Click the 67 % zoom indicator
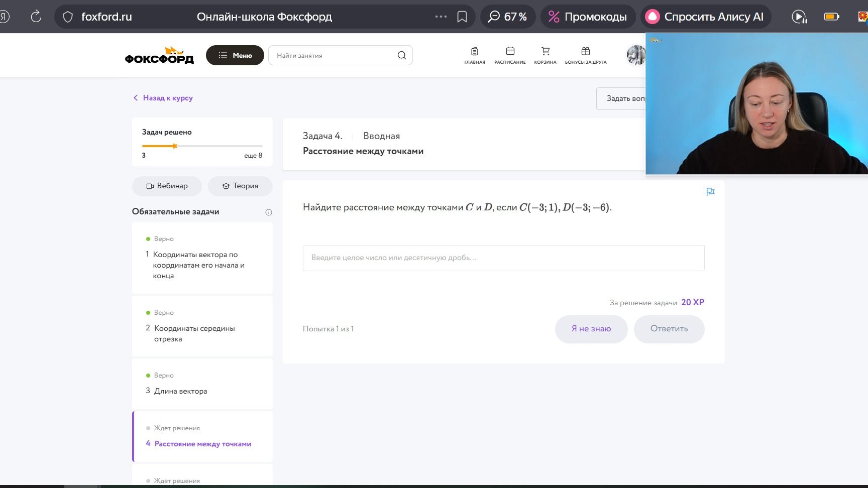Image resolution: width=868 pixels, height=488 pixels. [508, 17]
